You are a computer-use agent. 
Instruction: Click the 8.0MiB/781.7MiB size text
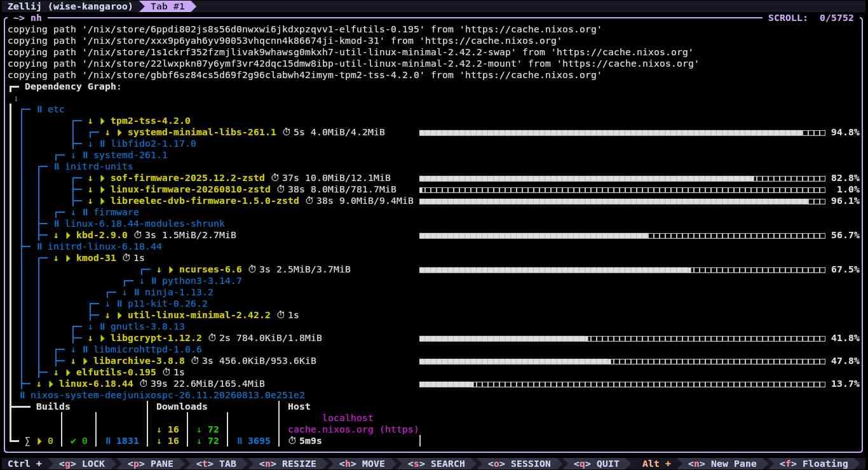pyautogui.click(x=353, y=189)
